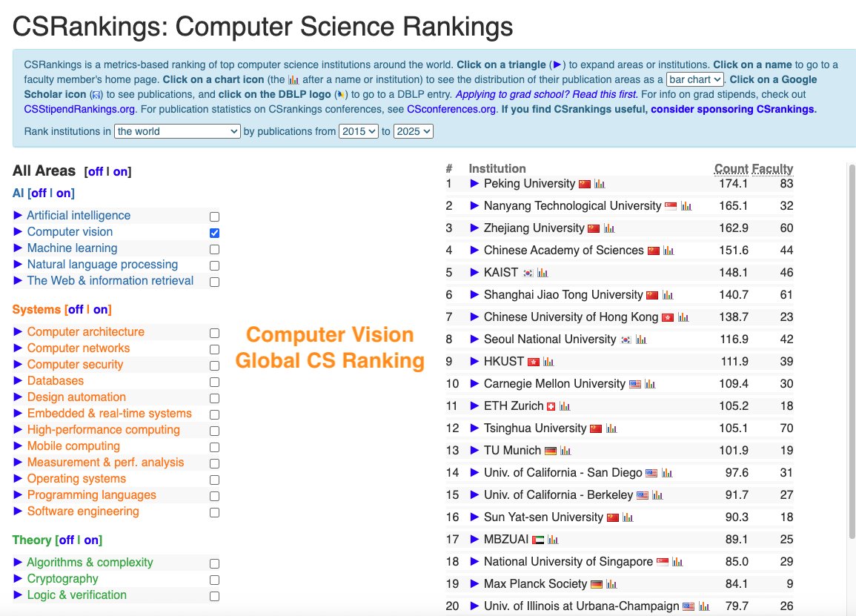Image resolution: width=856 pixels, height=616 pixels.
Task: Turn all areas on
Action: pos(120,171)
